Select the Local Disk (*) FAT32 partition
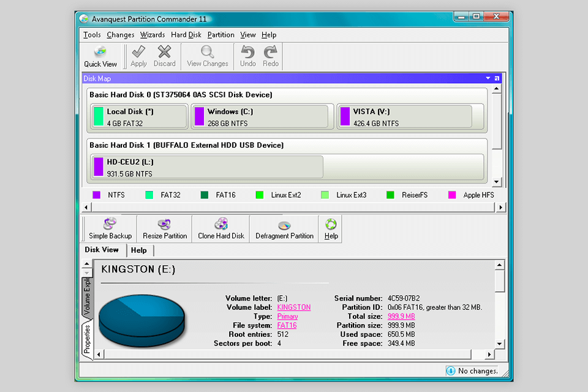 click(139, 117)
